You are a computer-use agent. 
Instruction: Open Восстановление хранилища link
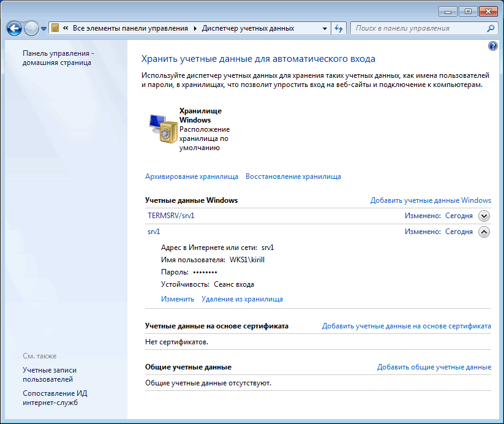(x=293, y=176)
